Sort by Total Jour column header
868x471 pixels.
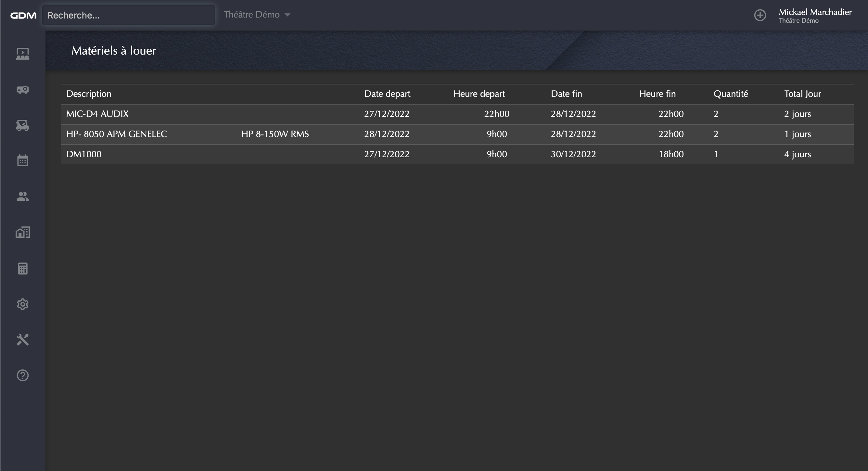coord(802,94)
